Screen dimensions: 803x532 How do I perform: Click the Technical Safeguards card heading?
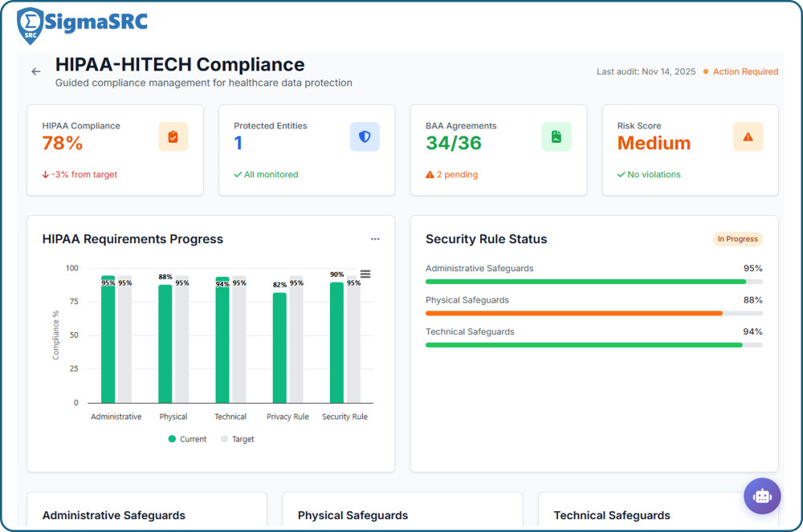point(612,515)
